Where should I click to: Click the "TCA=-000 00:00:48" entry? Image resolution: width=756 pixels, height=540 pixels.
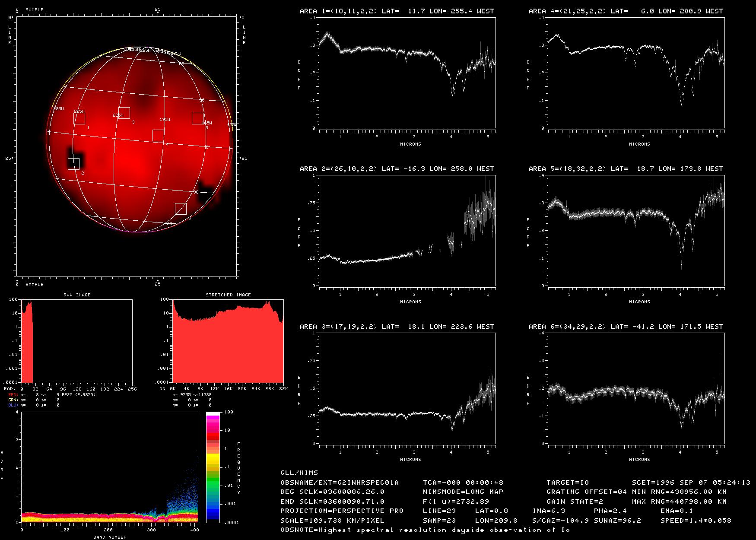point(463,482)
